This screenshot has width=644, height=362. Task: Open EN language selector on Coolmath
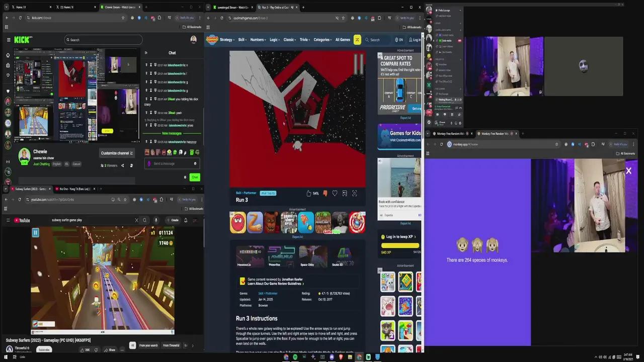pyautogui.click(x=399, y=40)
